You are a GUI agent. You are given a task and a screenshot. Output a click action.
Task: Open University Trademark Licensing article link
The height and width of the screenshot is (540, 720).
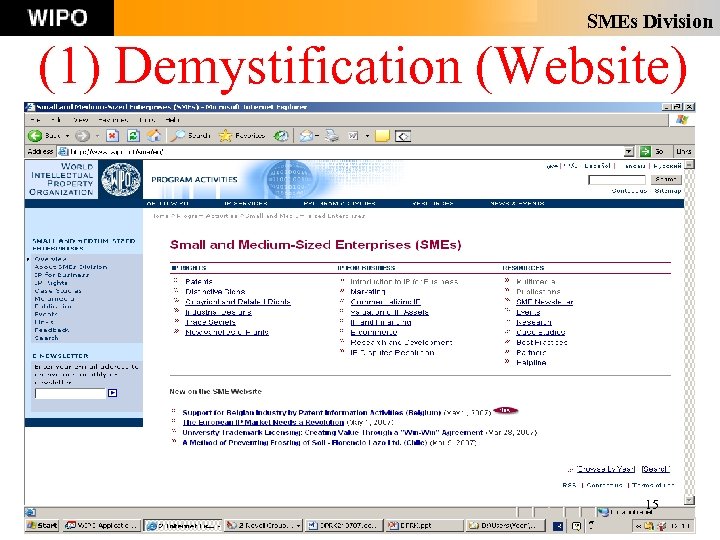(332, 433)
